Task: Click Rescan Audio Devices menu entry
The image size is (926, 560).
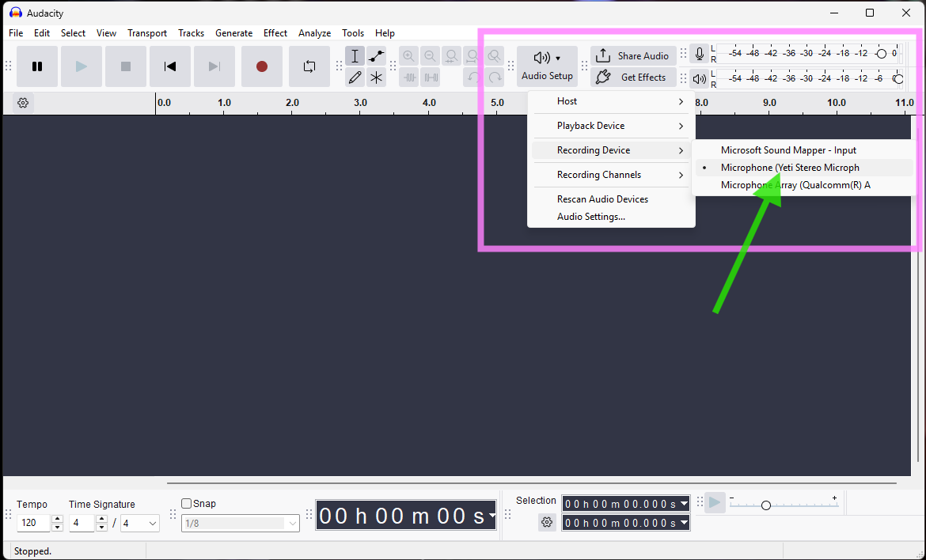Action: coord(602,199)
